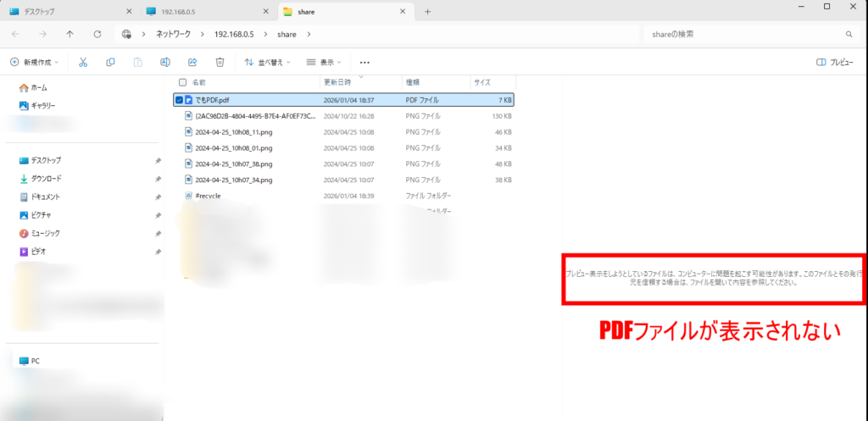This screenshot has width=868, height=421.
Task: Click the share breadcrumb
Action: click(287, 34)
